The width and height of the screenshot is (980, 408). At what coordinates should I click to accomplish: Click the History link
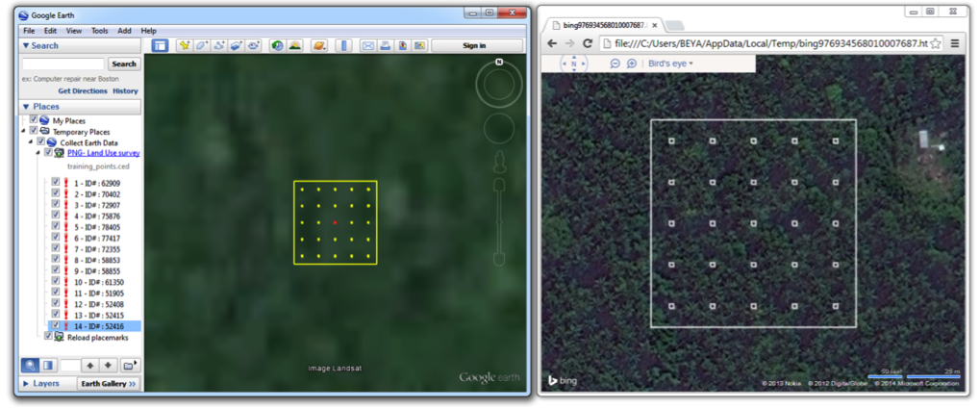pos(126,90)
